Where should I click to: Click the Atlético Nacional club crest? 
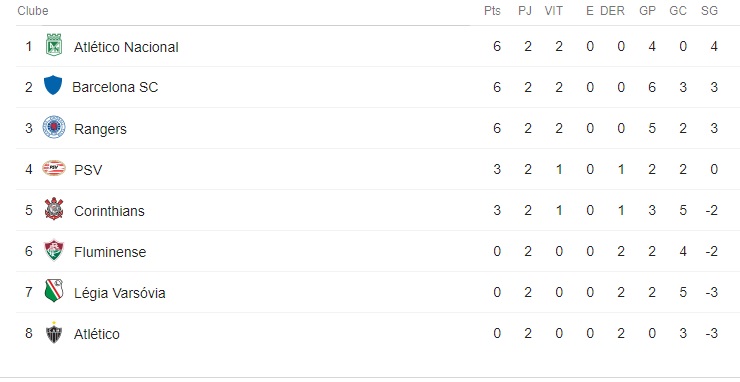[54, 45]
